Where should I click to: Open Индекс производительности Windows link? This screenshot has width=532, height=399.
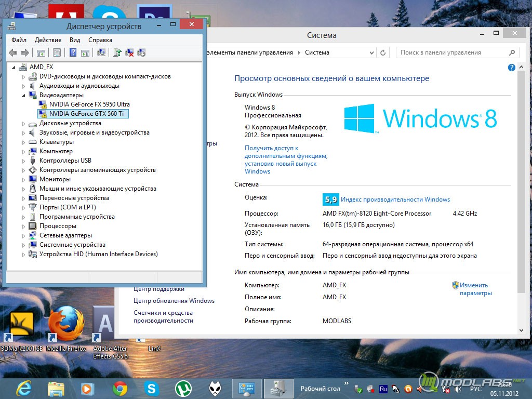tap(395, 199)
